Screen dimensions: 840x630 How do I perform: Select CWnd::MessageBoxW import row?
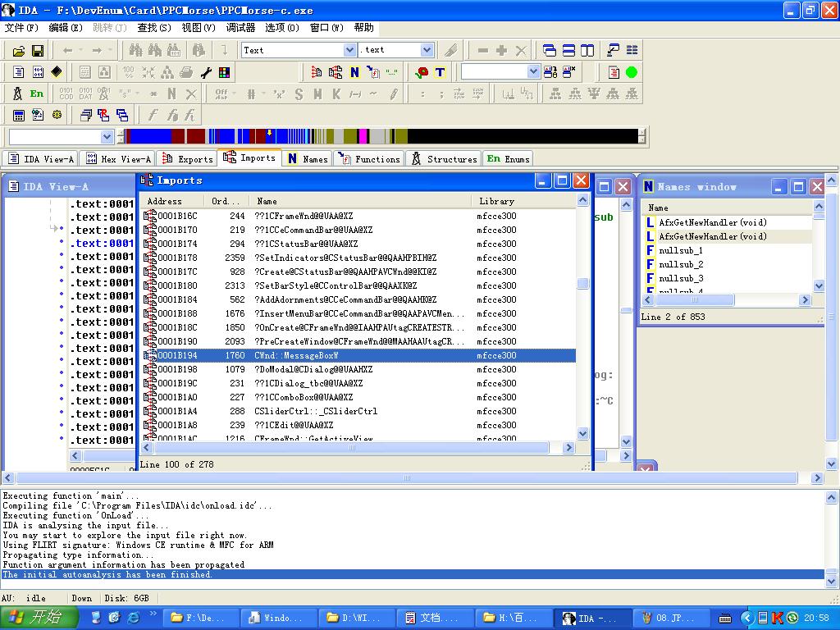[x=358, y=355]
